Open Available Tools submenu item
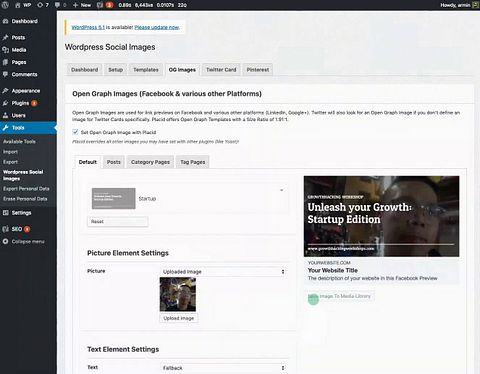480x374 pixels. [x=19, y=141]
